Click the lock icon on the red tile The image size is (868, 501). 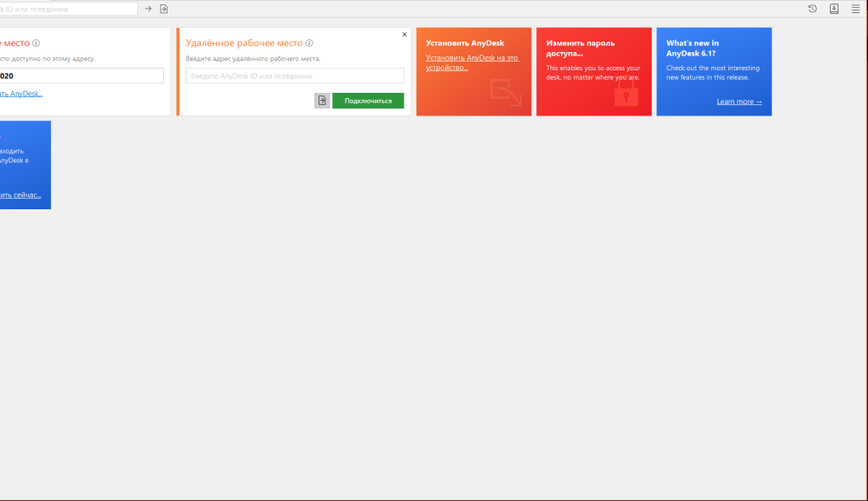pos(626,93)
